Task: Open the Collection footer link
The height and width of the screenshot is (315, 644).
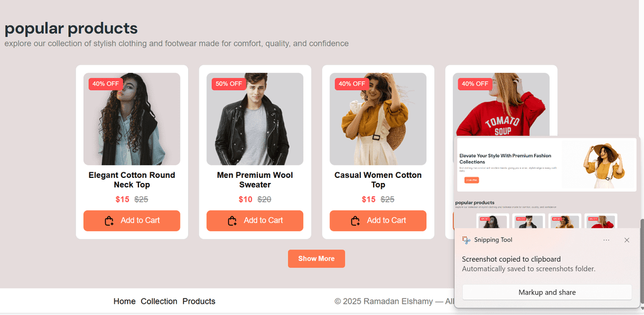Action: pos(159,301)
